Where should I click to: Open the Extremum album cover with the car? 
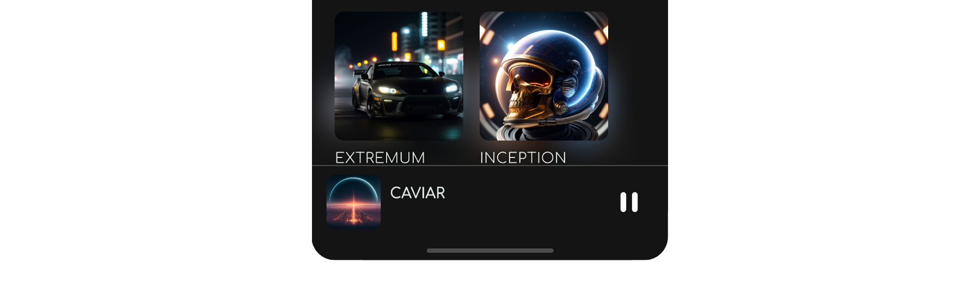tap(399, 76)
